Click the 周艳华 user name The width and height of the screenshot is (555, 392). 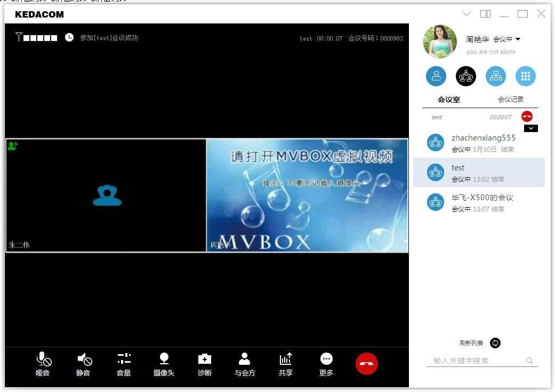pyautogui.click(x=477, y=39)
